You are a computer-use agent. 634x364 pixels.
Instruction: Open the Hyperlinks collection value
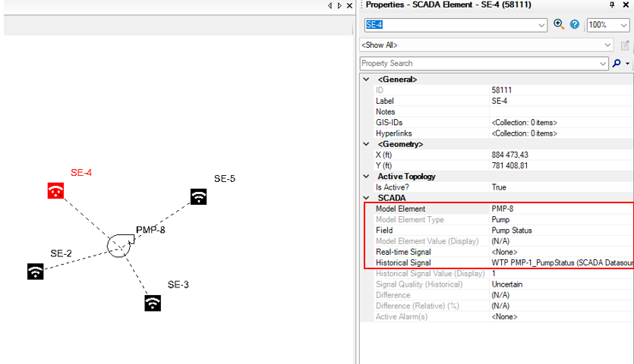[x=524, y=133]
